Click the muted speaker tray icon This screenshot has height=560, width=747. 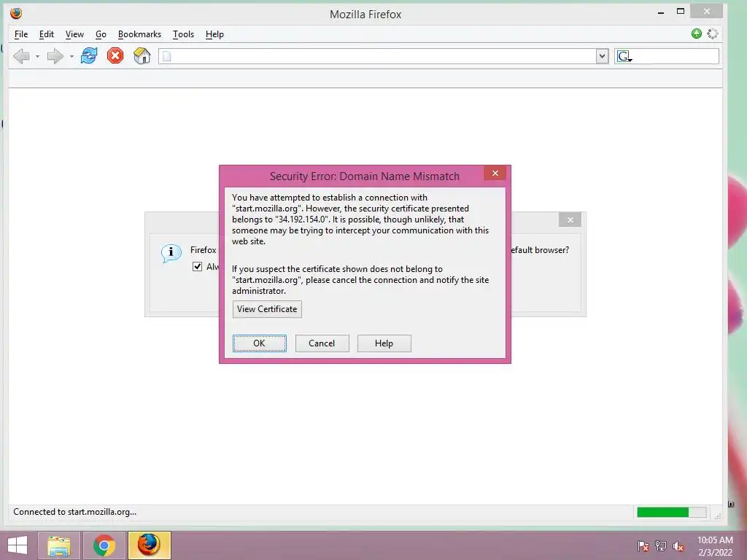678,546
